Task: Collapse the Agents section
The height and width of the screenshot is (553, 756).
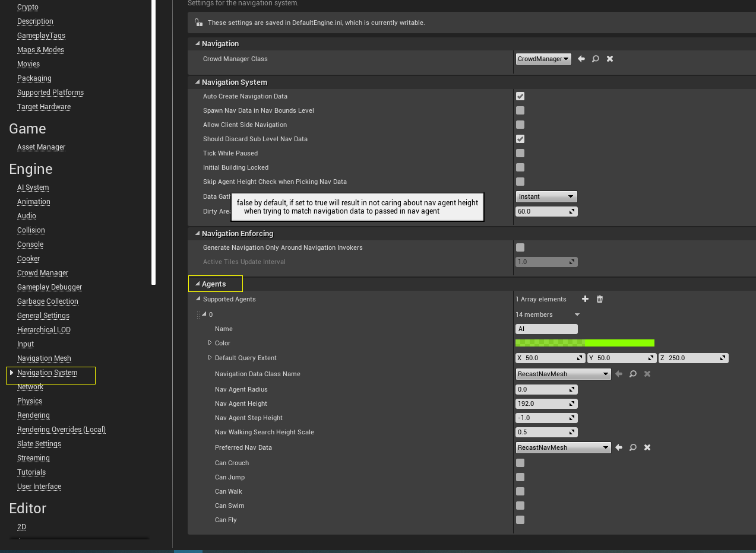Action: click(198, 284)
